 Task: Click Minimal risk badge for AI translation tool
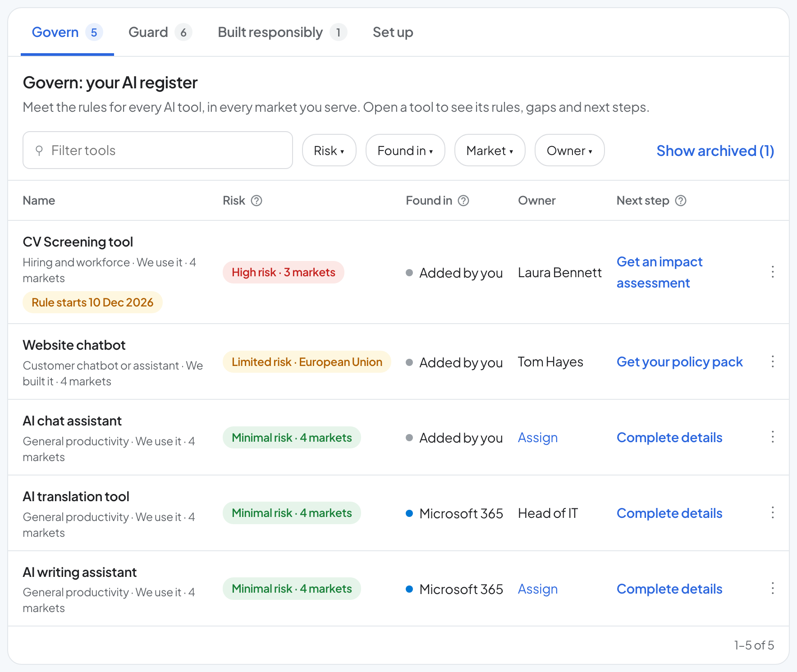click(x=292, y=513)
